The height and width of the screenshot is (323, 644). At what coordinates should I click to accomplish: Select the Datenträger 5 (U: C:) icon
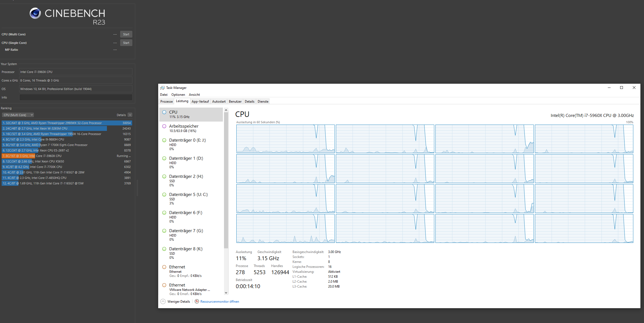tap(164, 195)
